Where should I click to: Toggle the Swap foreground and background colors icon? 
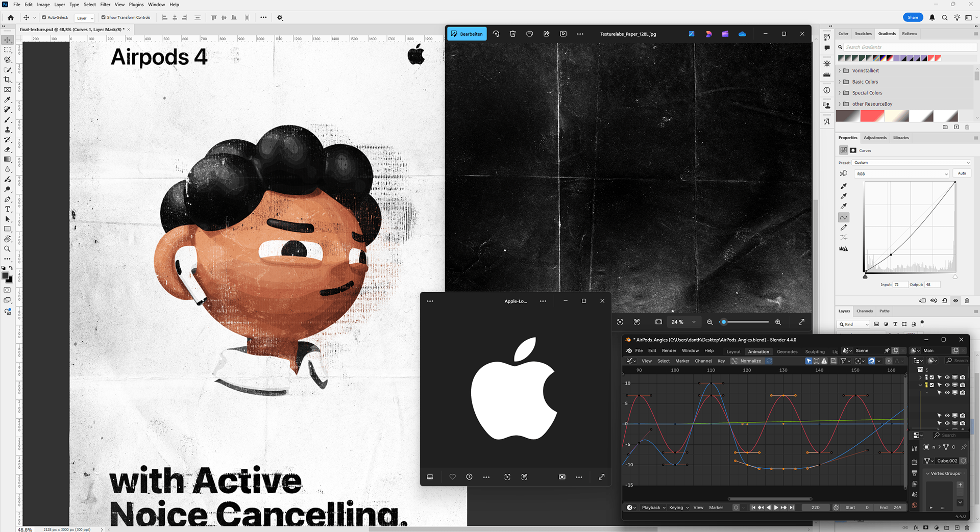tap(11, 268)
